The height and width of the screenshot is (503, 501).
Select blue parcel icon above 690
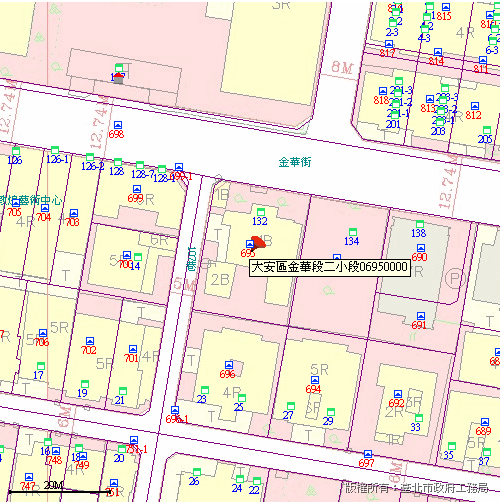click(421, 248)
